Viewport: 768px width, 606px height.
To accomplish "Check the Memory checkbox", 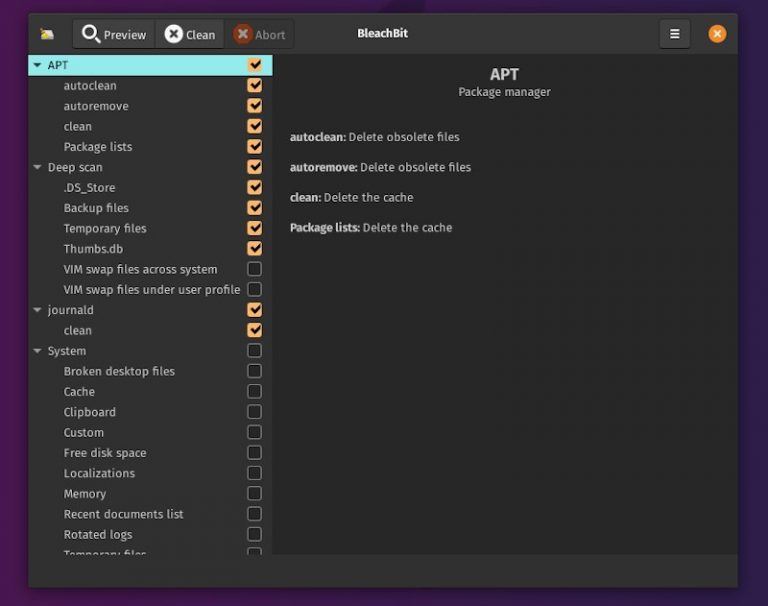I will (x=255, y=493).
